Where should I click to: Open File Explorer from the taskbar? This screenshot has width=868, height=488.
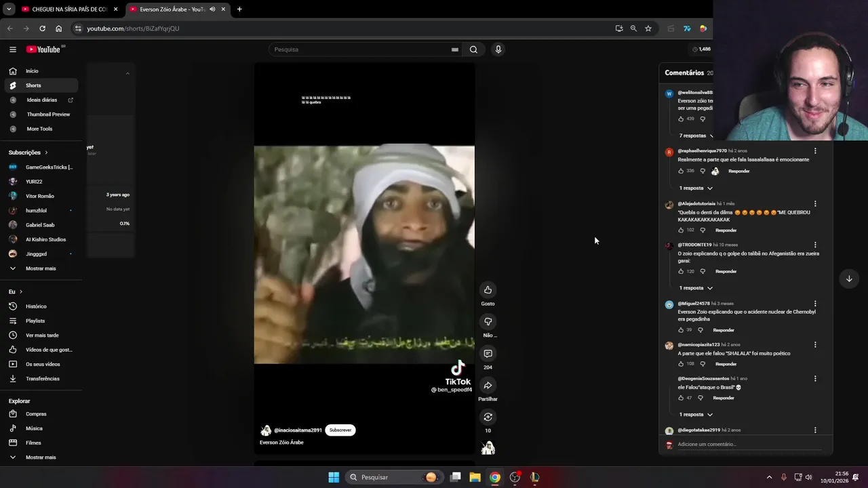(x=475, y=477)
